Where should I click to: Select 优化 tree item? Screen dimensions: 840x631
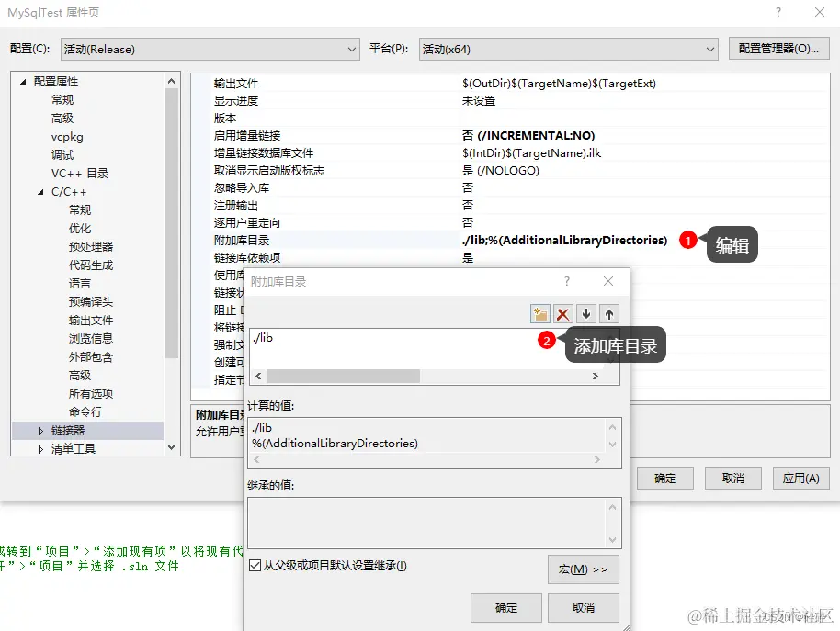point(80,229)
